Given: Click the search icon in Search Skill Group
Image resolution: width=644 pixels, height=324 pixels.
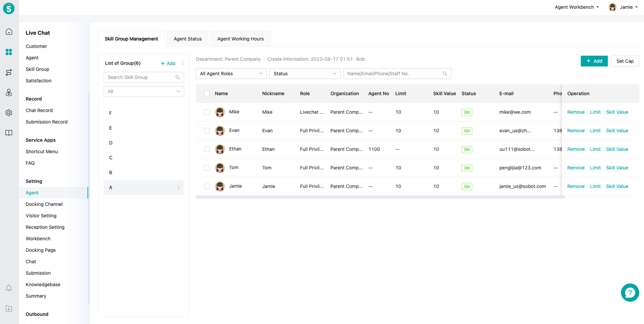Looking at the screenshot, I should tap(178, 77).
